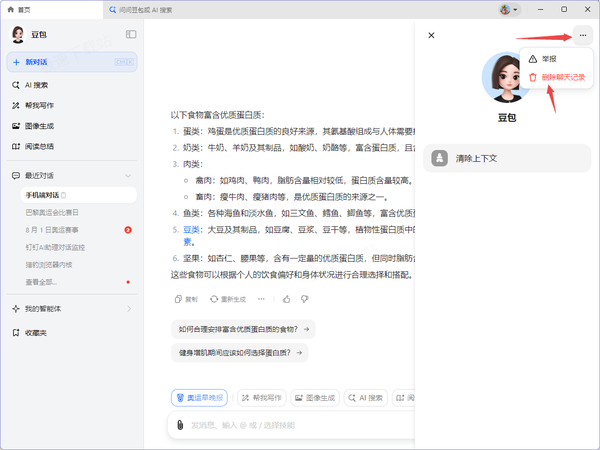
Task: Click the paperclip attachment icon
Action: pyautogui.click(x=180, y=425)
